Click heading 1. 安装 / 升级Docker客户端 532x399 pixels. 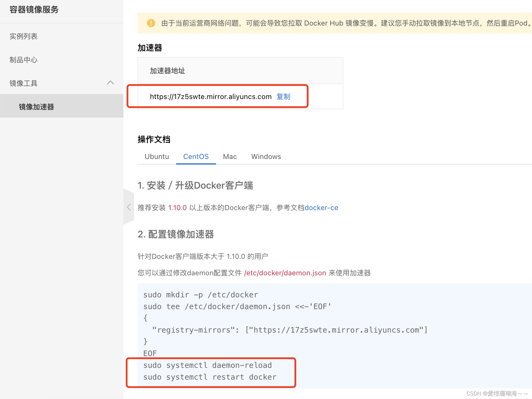coord(195,186)
